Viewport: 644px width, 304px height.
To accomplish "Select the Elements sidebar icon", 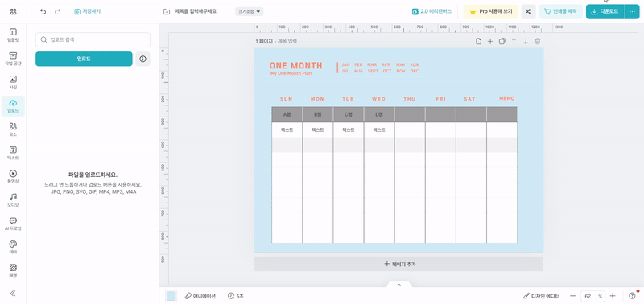I will [x=13, y=129].
